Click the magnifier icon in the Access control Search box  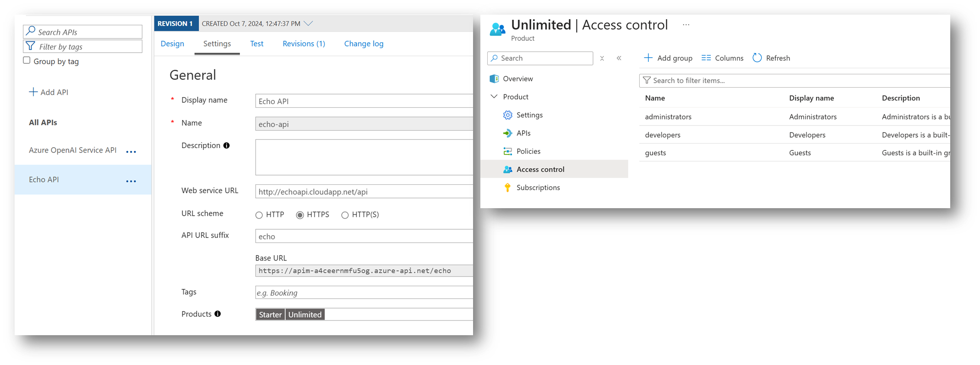pyautogui.click(x=494, y=58)
